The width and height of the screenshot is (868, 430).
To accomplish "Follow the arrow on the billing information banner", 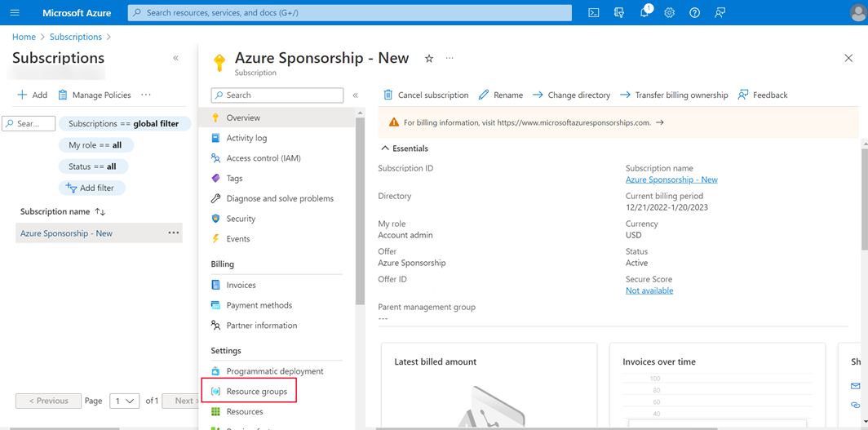I will pos(660,123).
